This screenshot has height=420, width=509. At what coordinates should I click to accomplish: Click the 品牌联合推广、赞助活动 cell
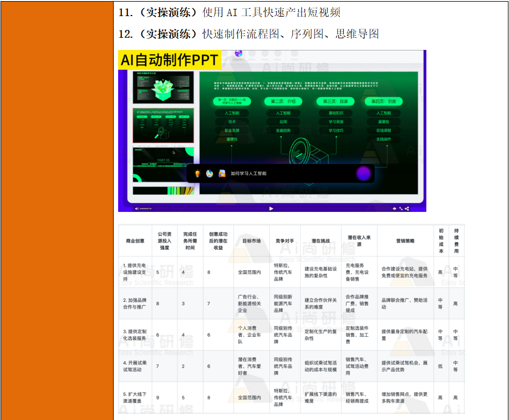tap(404, 303)
